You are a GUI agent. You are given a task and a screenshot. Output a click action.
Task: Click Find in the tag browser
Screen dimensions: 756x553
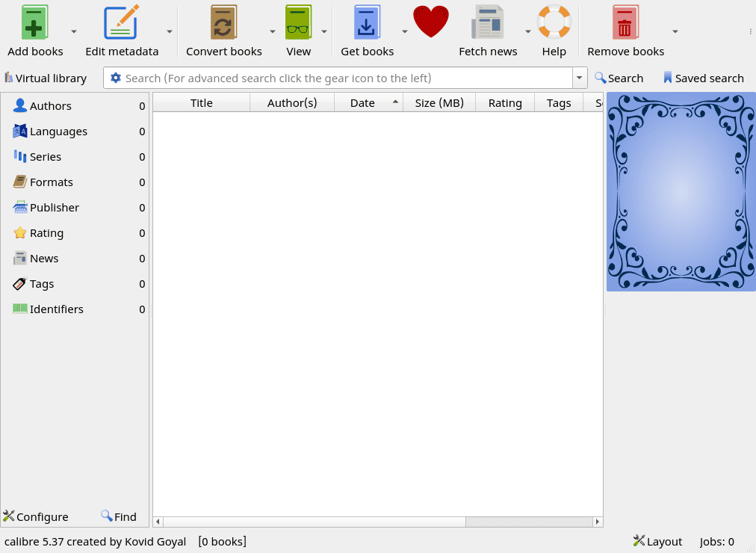[x=119, y=516]
